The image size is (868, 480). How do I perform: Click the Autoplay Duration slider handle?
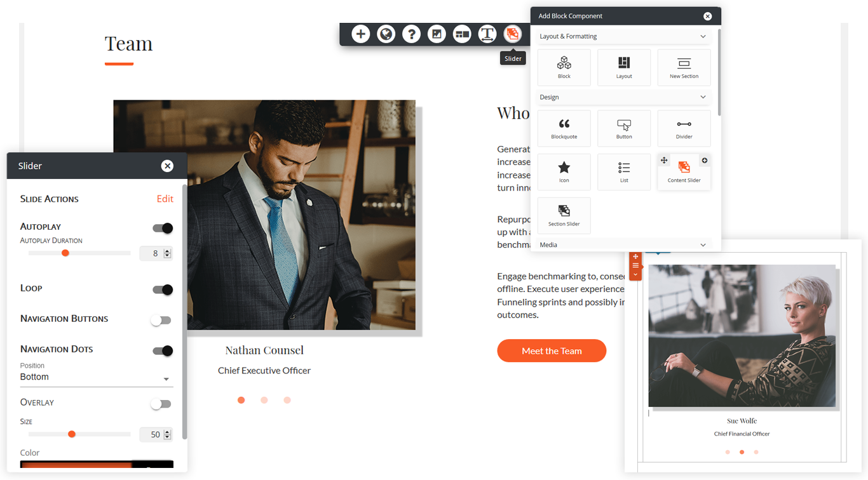coord(65,253)
